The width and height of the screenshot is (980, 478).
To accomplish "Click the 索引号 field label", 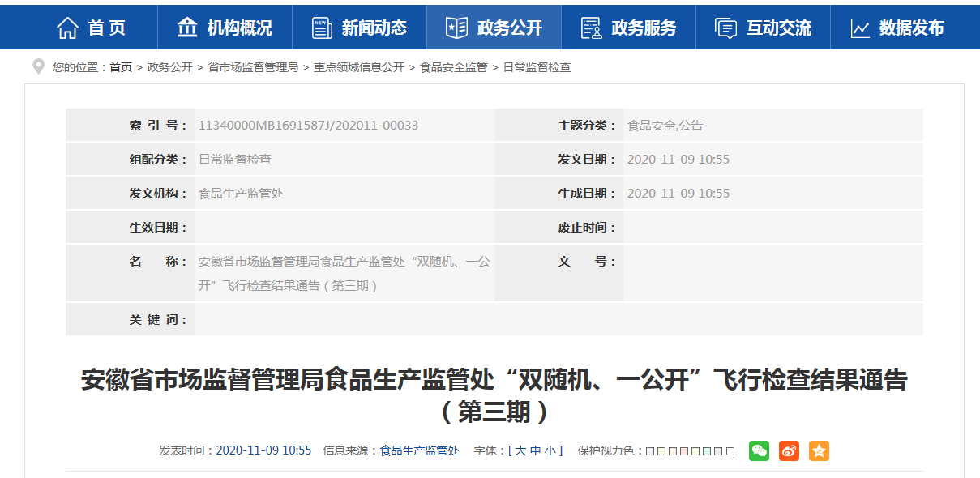I will pyautogui.click(x=158, y=126).
